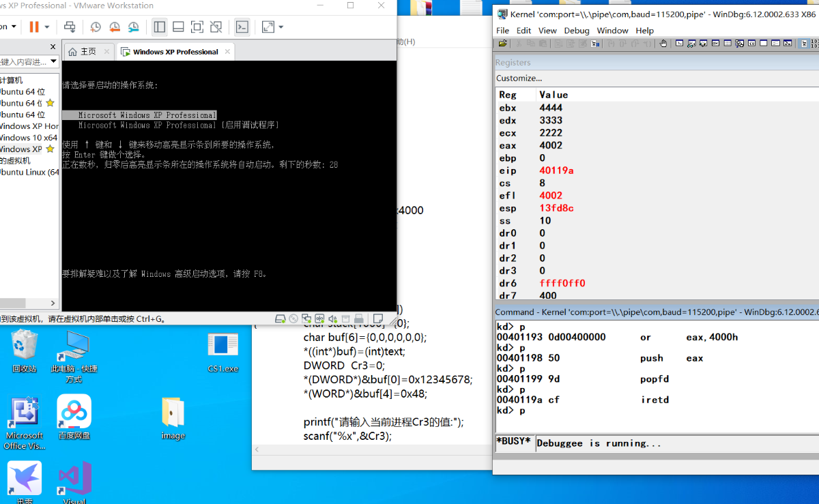This screenshot has height=504, width=819.
Task: Close the 主页 tab
Action: (x=106, y=52)
